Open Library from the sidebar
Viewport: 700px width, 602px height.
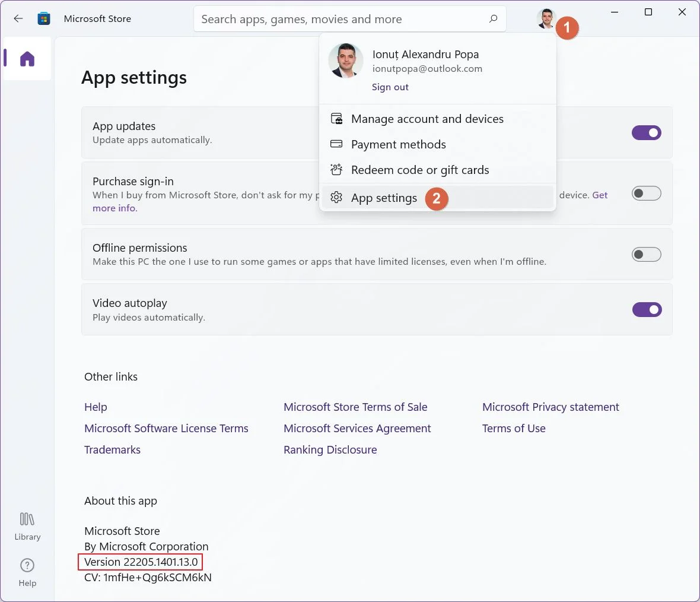27,527
